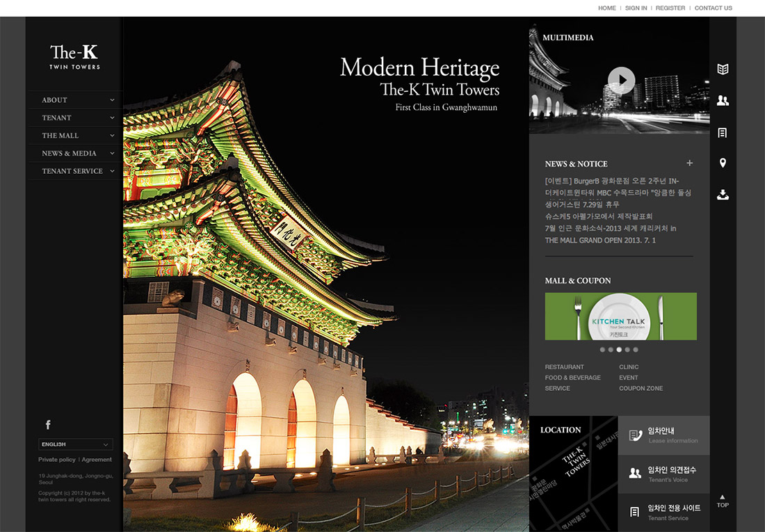Click The-K Twin Towers logo
The image size is (765, 532).
click(74, 57)
